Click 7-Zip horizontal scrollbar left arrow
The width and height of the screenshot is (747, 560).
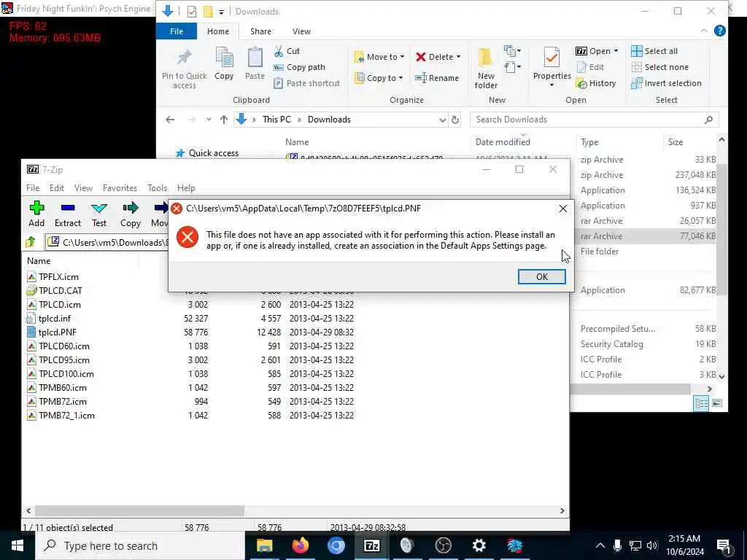point(28,510)
